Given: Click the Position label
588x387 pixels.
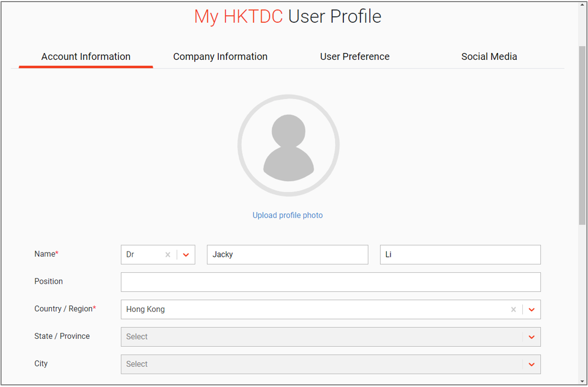Looking at the screenshot, I should (x=48, y=281).
